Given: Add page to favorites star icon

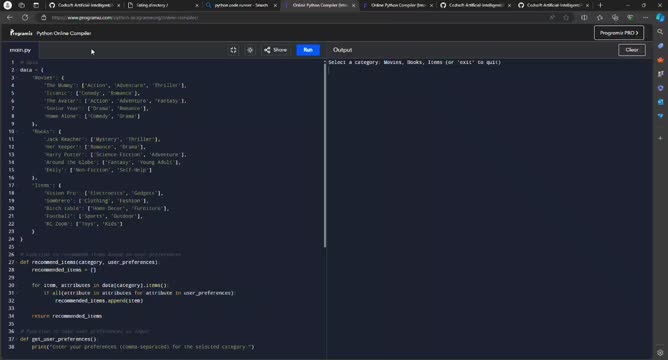Looking at the screenshot, I should pyautogui.click(x=566, y=17).
